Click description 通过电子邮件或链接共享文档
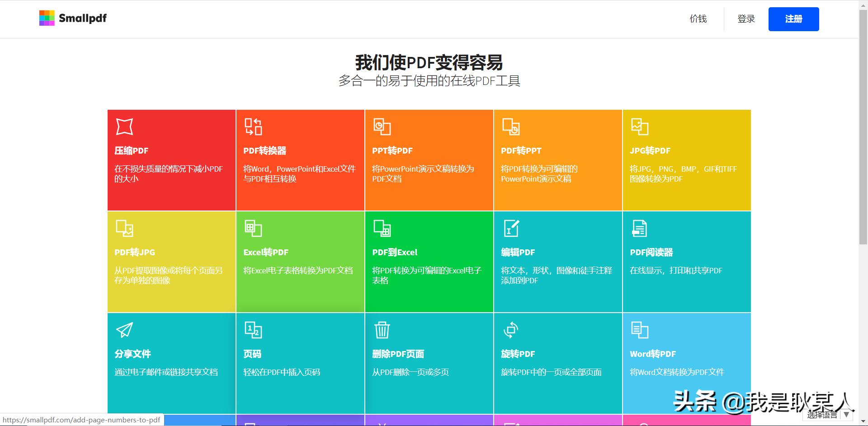868x426 pixels. coord(166,372)
